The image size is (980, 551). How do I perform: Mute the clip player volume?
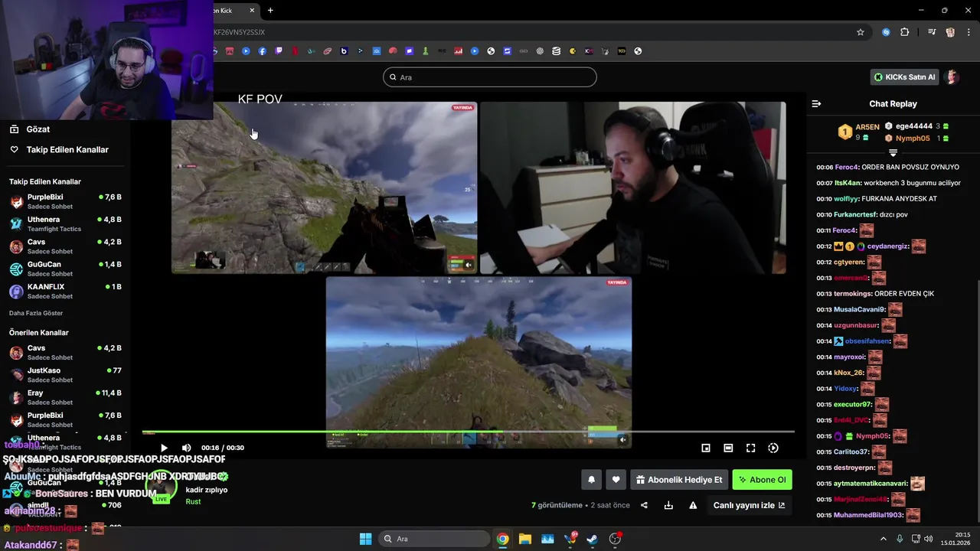pos(186,448)
